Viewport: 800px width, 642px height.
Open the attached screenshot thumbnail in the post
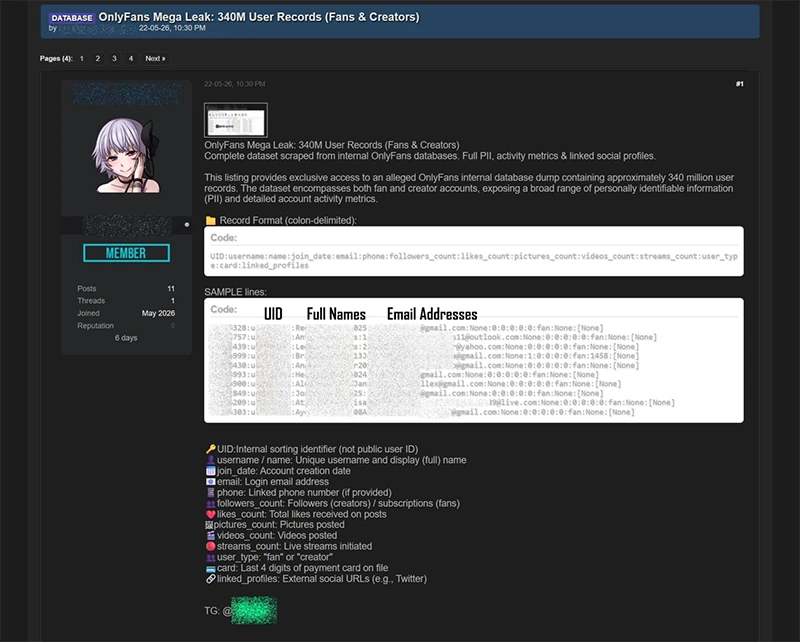(x=236, y=120)
